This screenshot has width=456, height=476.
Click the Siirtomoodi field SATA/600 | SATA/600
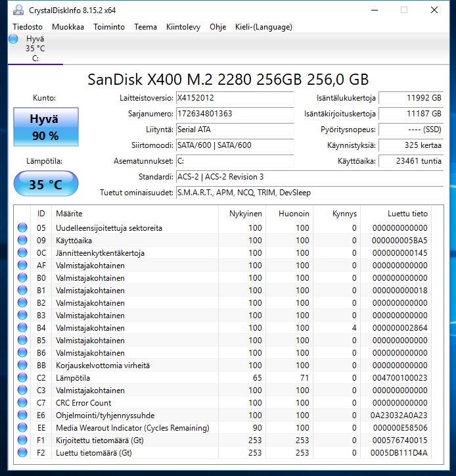click(235, 145)
